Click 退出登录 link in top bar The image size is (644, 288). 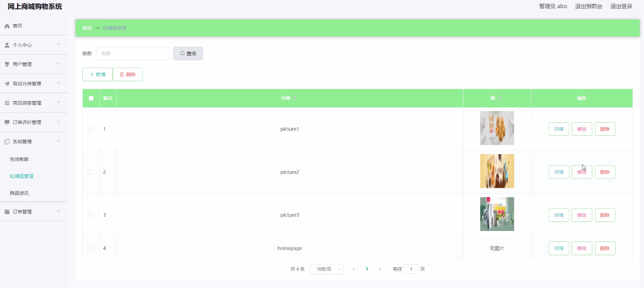621,6
